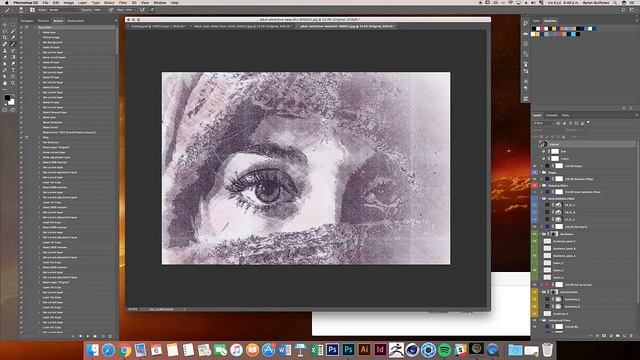Select the Swatches panel tab
640x360 pixels.
[x=550, y=21]
